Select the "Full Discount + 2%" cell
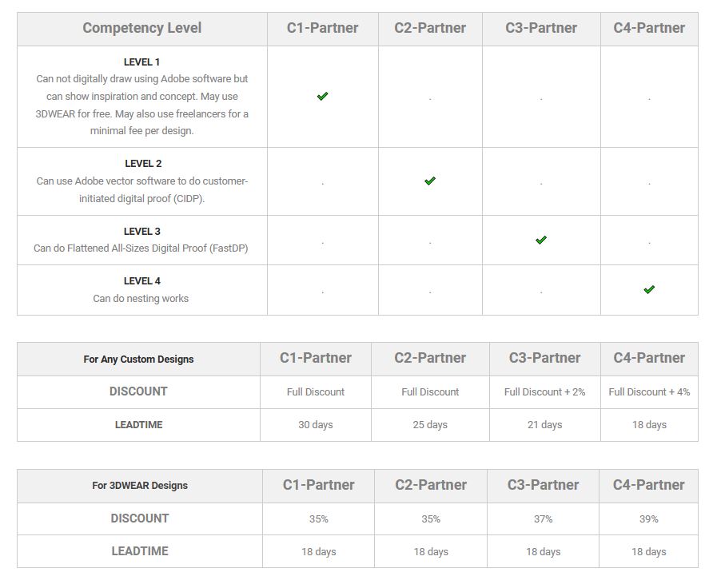Image resolution: width=717 pixels, height=588 pixels. click(x=544, y=392)
